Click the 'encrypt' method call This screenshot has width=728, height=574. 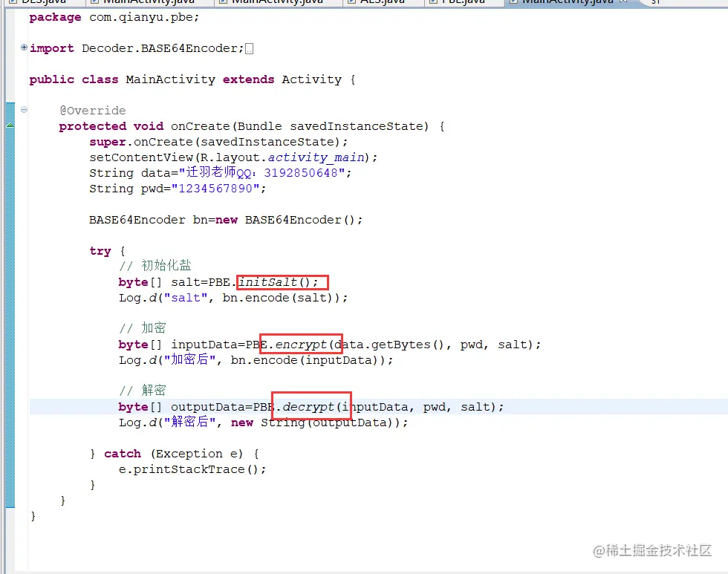(301, 345)
